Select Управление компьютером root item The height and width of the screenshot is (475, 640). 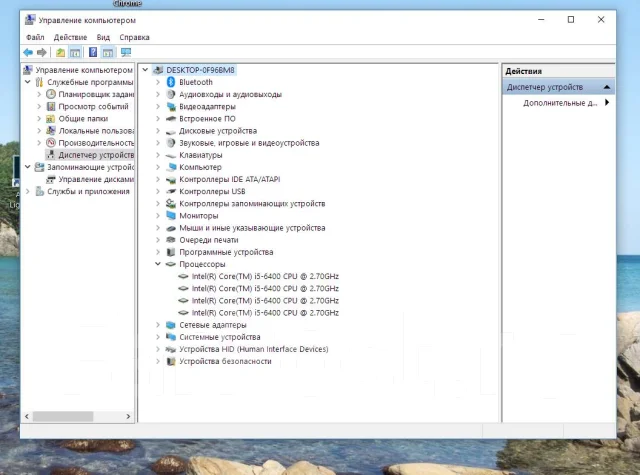click(x=84, y=70)
